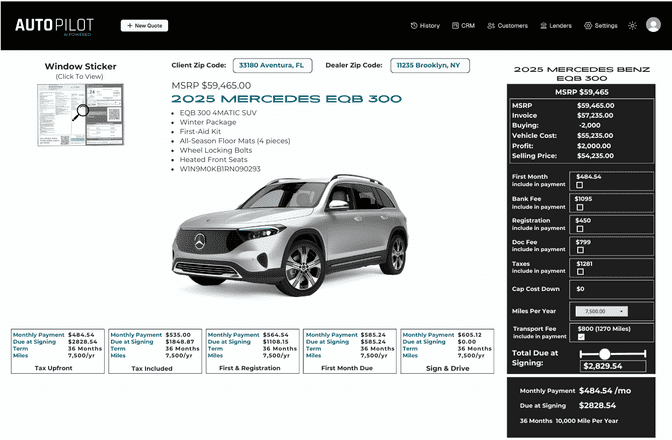
Task: Open the Window Sticker thumbnail
Action: point(81,115)
